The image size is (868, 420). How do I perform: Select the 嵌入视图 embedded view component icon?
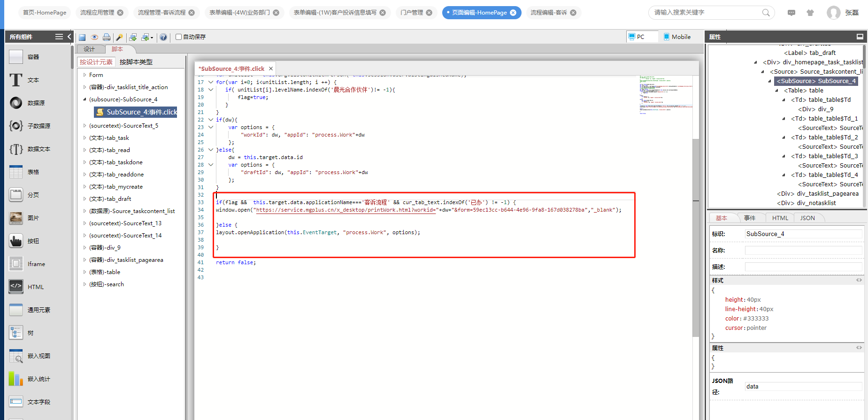pyautogui.click(x=16, y=356)
